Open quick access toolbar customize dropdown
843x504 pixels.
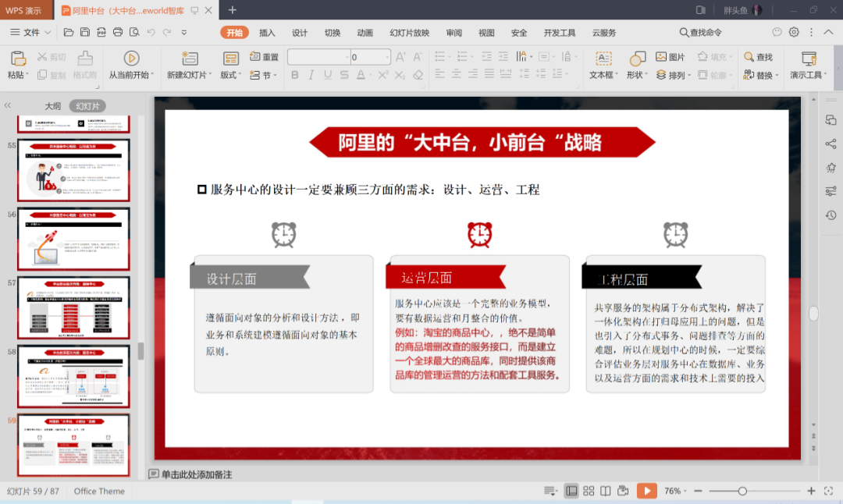pyautogui.click(x=184, y=32)
